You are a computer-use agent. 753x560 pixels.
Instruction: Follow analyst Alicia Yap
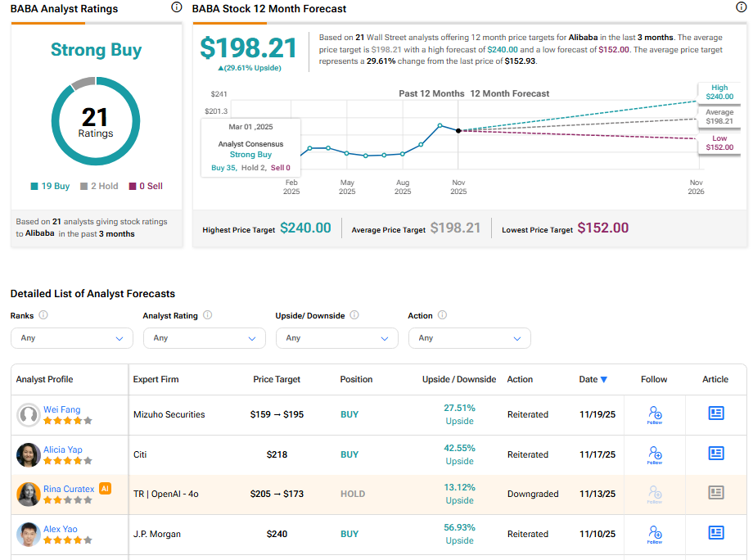pos(655,454)
